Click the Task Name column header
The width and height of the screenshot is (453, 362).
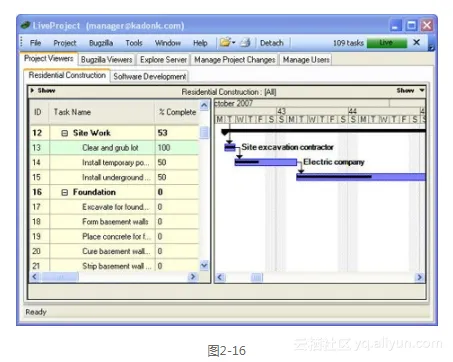(102, 112)
